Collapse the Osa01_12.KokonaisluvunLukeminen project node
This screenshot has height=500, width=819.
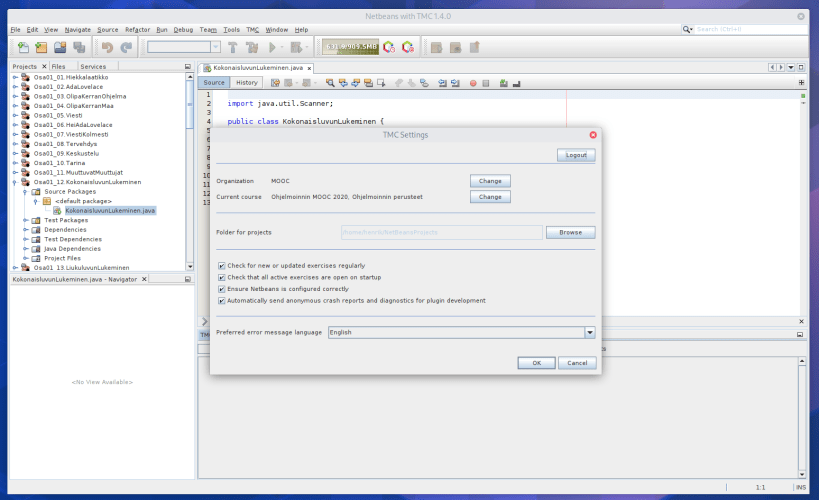(x=15, y=182)
